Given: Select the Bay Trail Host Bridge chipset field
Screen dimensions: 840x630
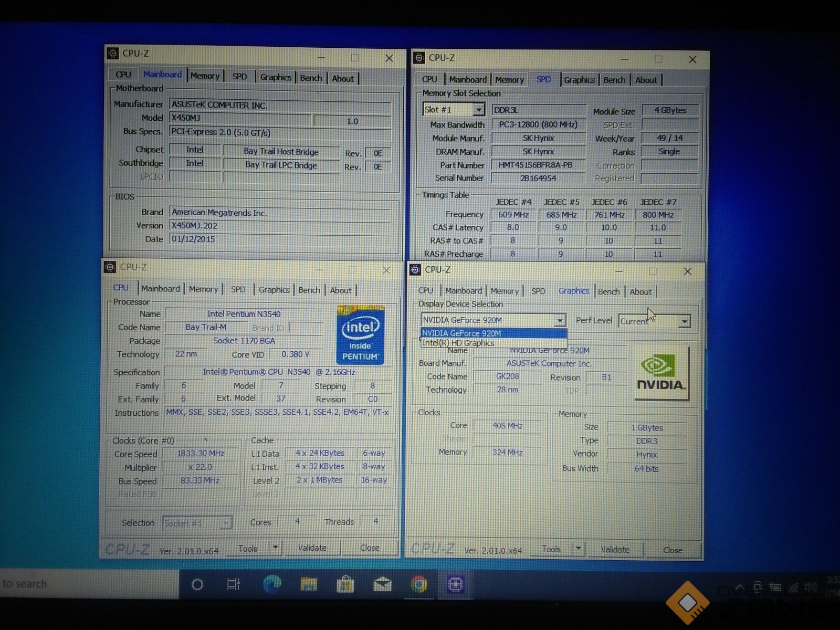Looking at the screenshot, I should click(x=281, y=152).
